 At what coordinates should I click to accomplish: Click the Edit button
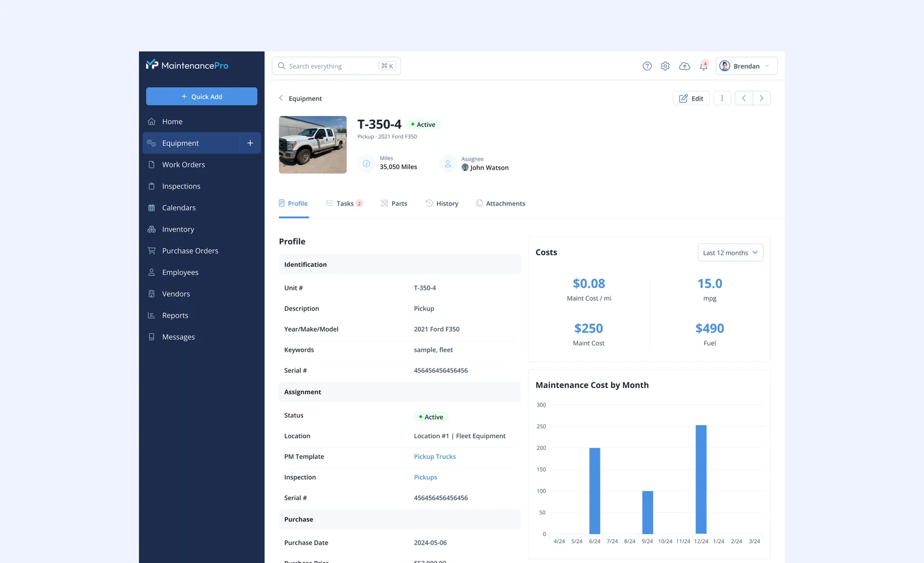pyautogui.click(x=691, y=98)
